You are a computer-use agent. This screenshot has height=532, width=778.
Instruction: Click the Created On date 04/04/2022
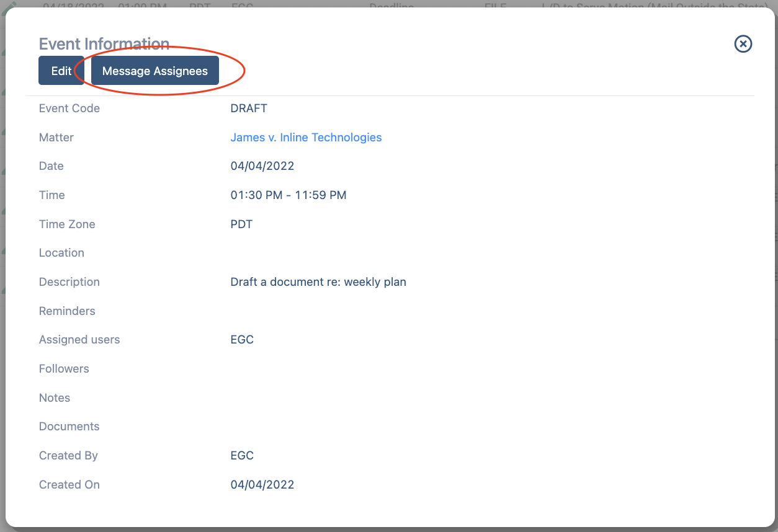pyautogui.click(x=262, y=485)
